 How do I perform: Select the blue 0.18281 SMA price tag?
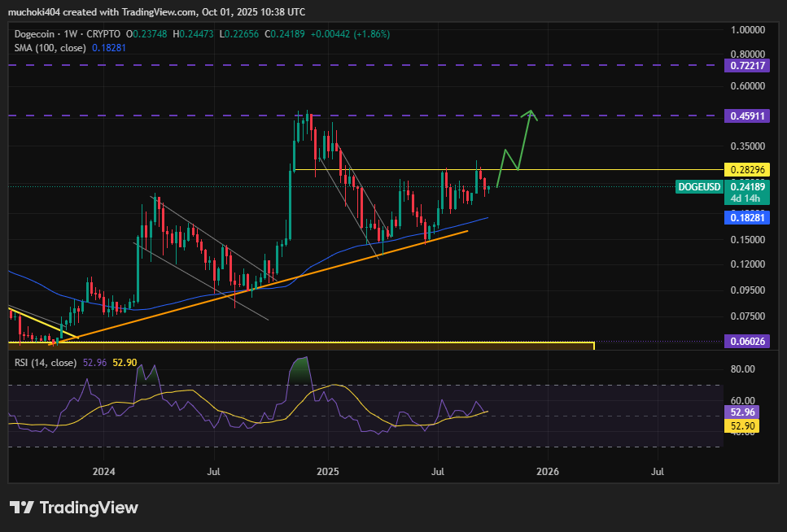coord(746,218)
